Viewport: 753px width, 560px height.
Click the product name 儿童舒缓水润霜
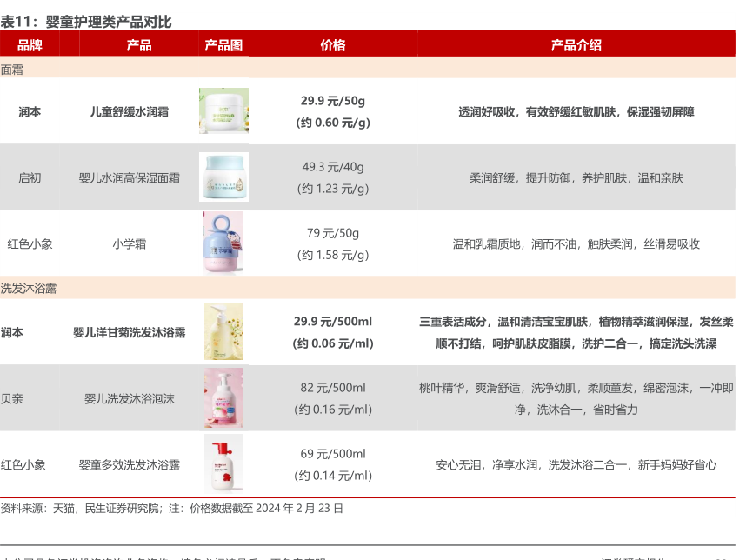point(130,112)
